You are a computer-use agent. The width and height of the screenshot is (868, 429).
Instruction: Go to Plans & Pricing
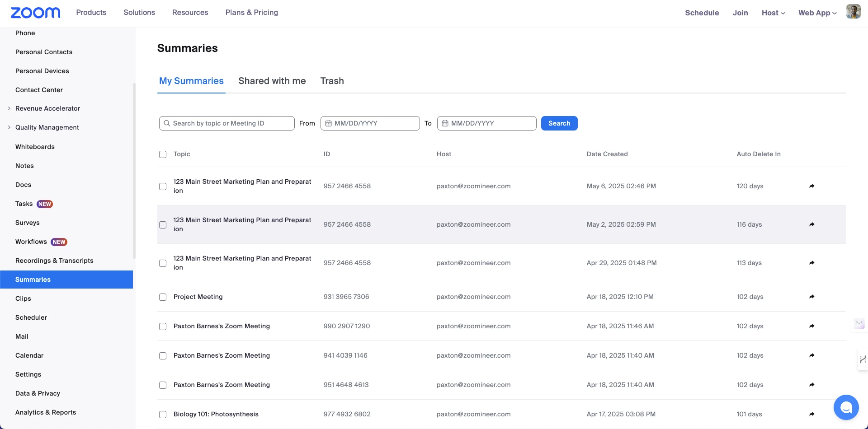[x=252, y=13]
